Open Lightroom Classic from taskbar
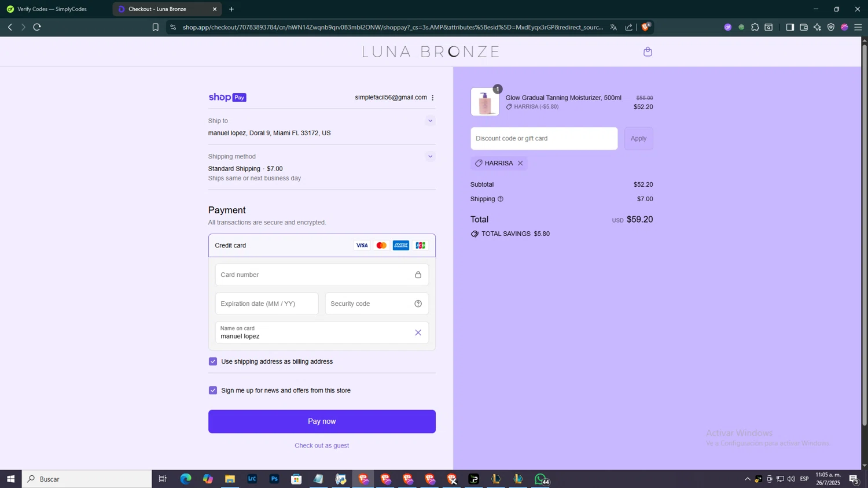The image size is (868, 488). (252, 479)
